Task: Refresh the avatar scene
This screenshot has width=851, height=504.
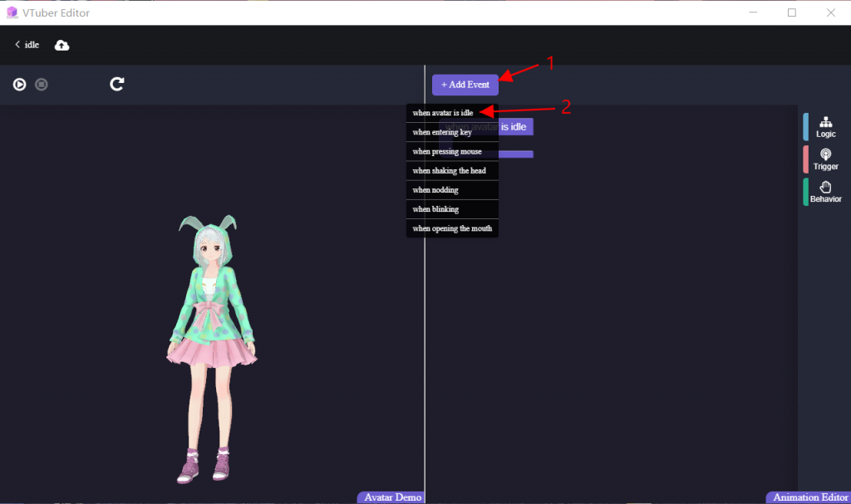Action: point(116,84)
